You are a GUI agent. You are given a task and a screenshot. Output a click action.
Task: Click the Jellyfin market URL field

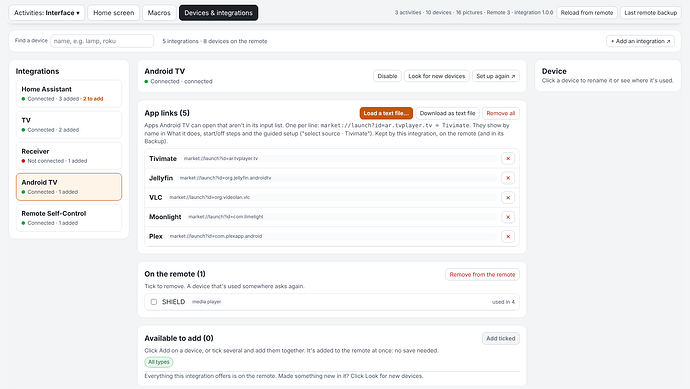tap(337, 178)
